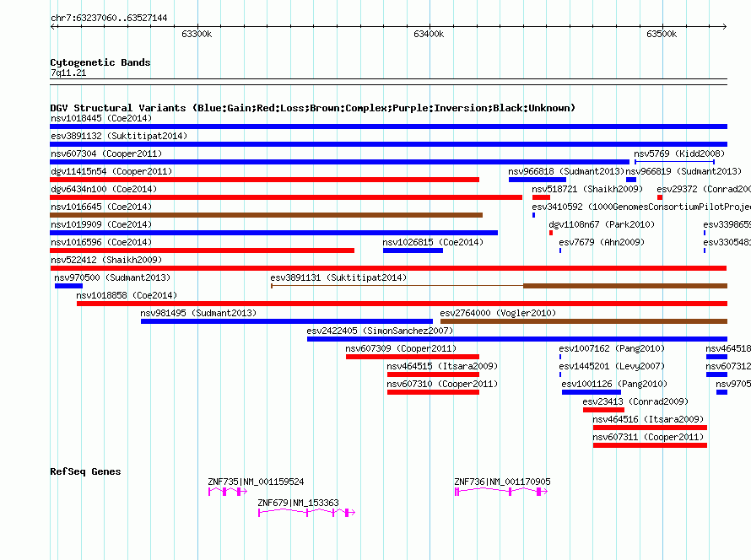Click nsv1018858 (Coe2014) variant label
The width and height of the screenshot is (751, 560).
pos(127,295)
